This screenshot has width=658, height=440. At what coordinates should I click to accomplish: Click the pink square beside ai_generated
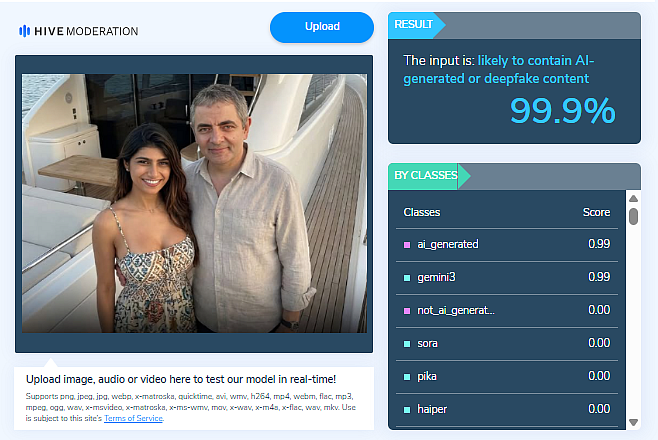point(407,244)
